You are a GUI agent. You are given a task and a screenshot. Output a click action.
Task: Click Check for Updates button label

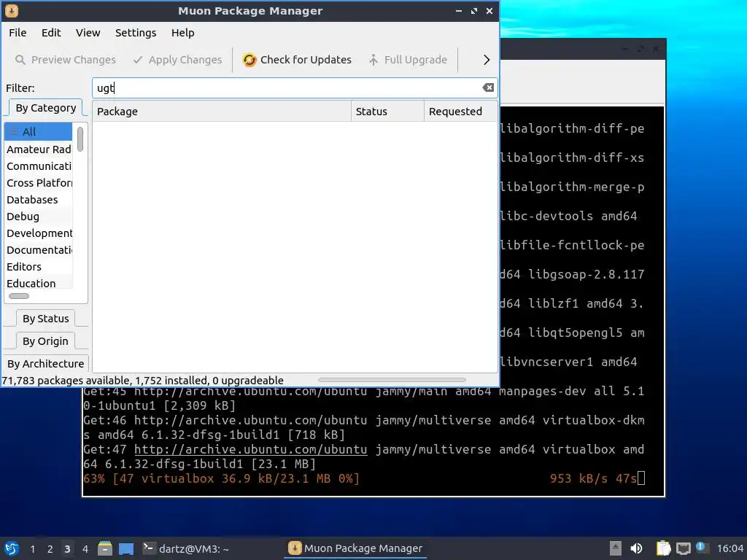[x=306, y=60]
